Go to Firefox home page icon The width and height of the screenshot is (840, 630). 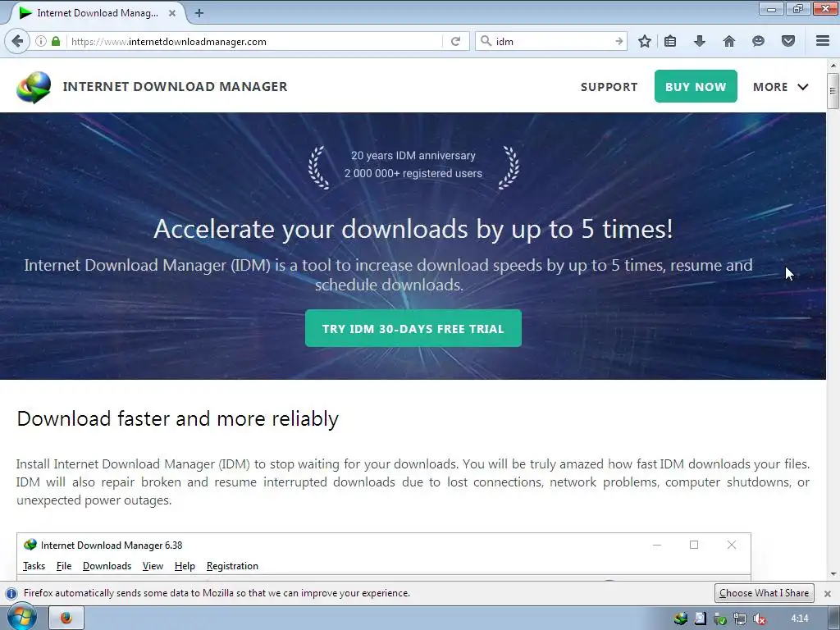(x=728, y=41)
